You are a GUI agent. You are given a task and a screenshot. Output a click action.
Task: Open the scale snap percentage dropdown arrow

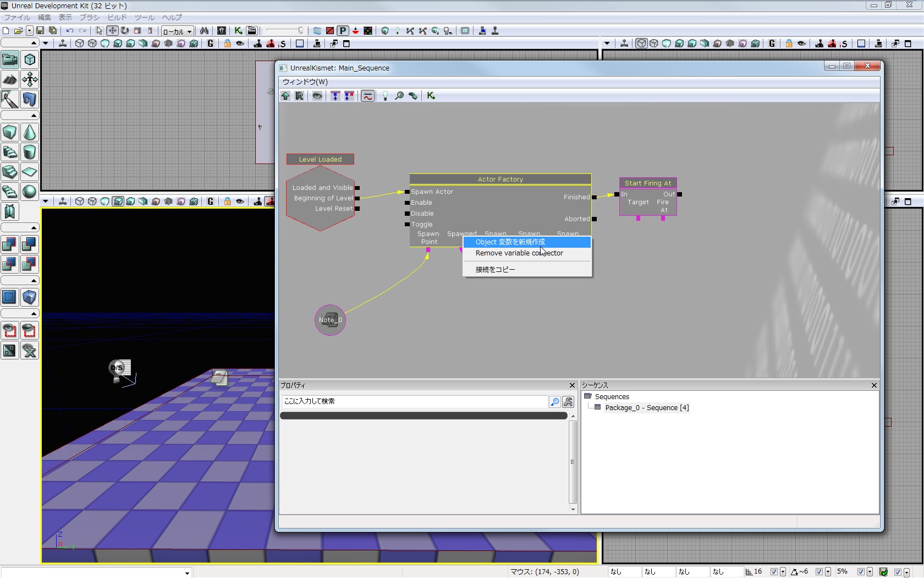tap(870, 572)
